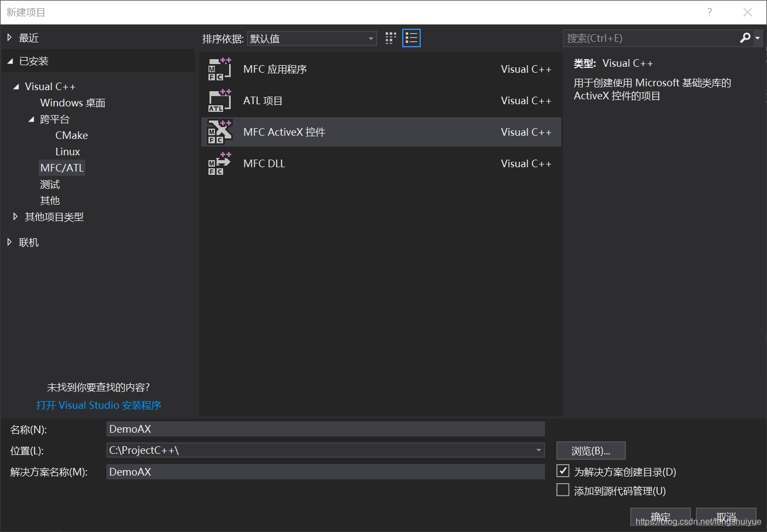Expand the 最近 section
Screen dimensions: 767x532
[9, 37]
